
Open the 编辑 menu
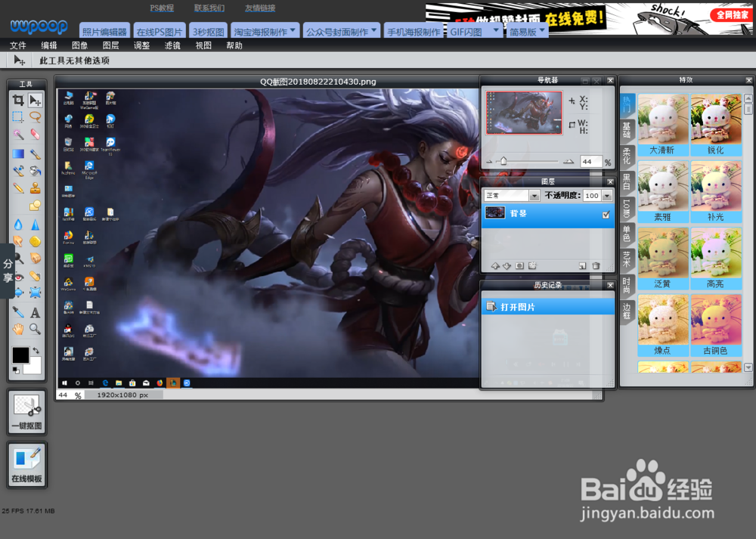pyautogui.click(x=48, y=45)
